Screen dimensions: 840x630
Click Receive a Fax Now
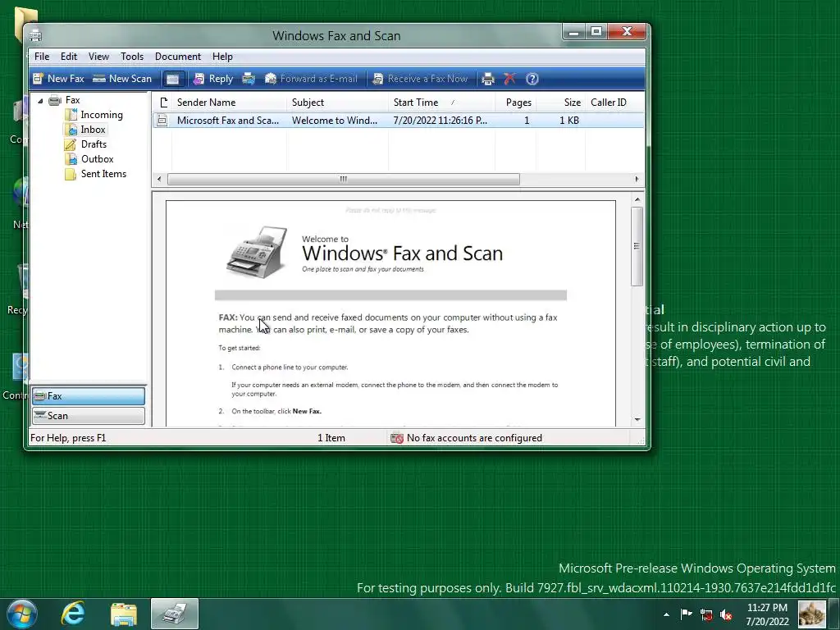coord(421,79)
